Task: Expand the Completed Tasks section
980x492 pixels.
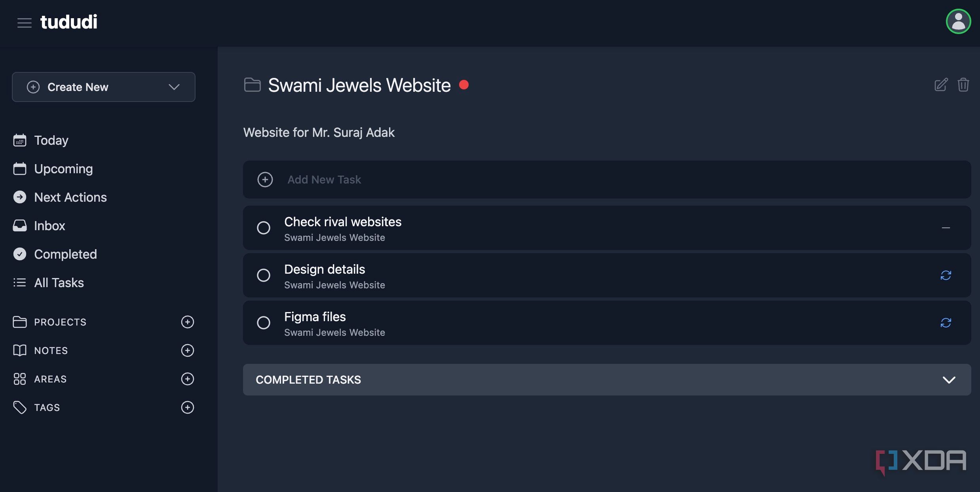Action: click(607, 380)
